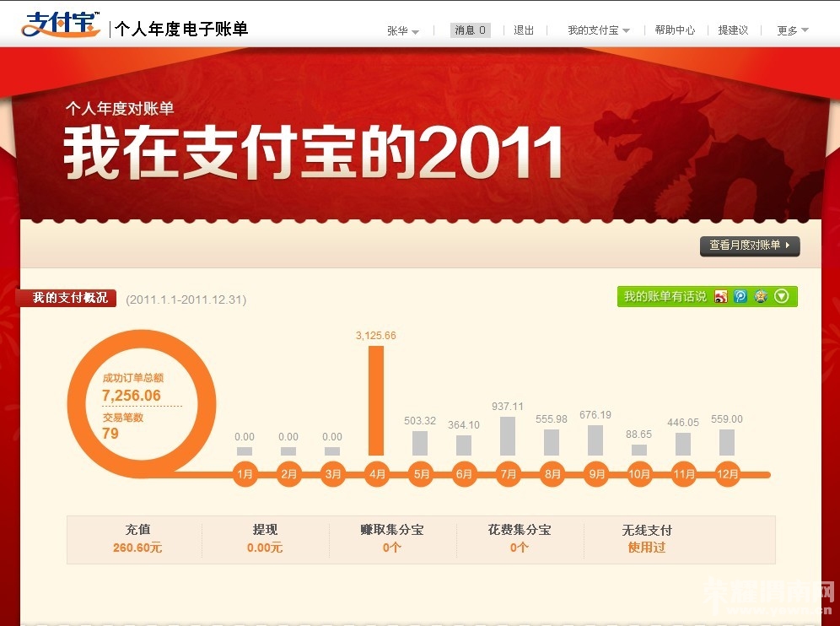Click the May bar showing 503.32
840x626 pixels.
click(420, 443)
